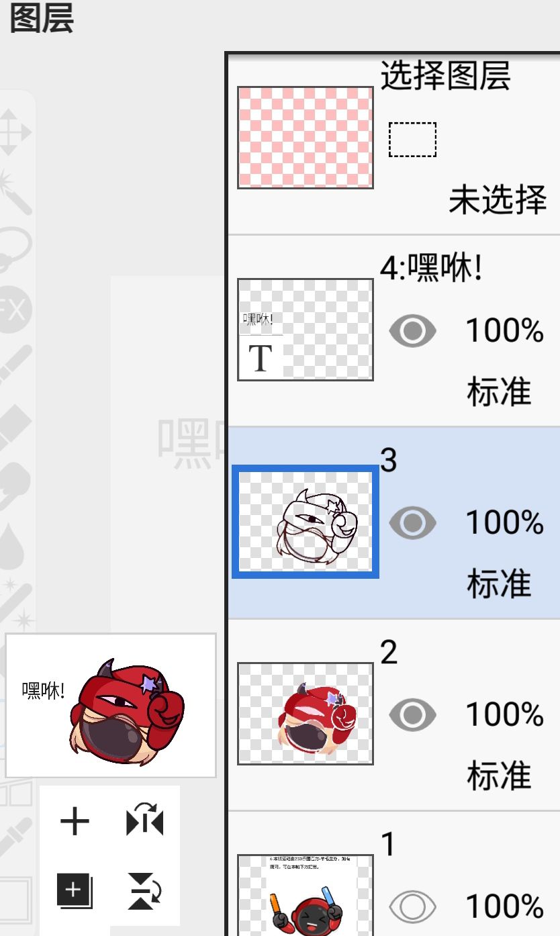Tap the flip layer horizontally icon
The height and width of the screenshot is (936, 560).
tap(145, 821)
